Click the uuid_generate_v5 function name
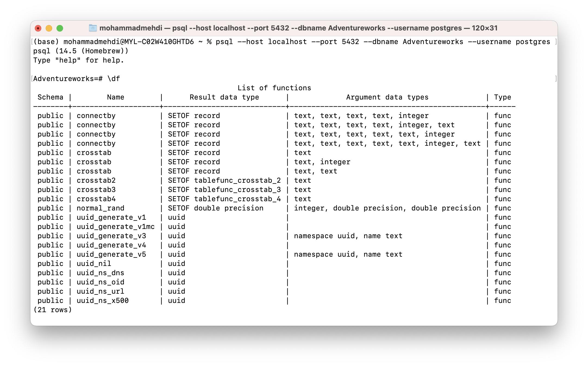The image size is (588, 366). tap(111, 255)
